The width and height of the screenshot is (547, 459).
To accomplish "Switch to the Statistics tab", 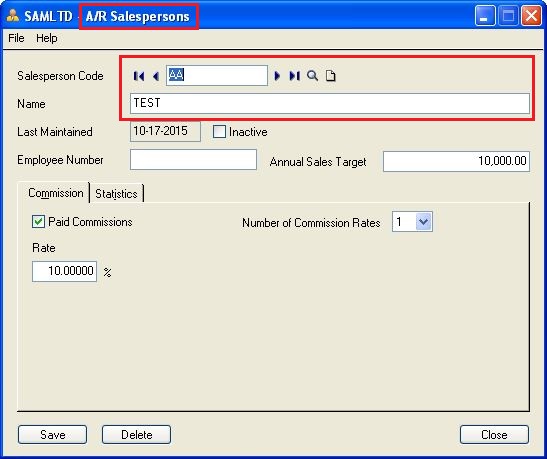I will 116,194.
